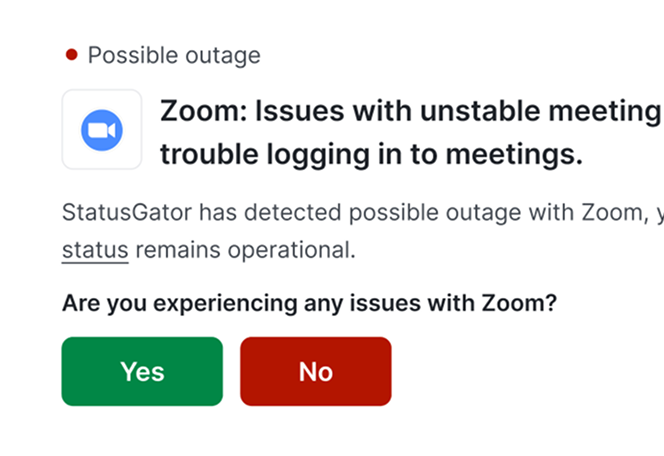View Zoom's official status page link
Image resolution: width=664 pixels, height=456 pixels.
point(95,249)
